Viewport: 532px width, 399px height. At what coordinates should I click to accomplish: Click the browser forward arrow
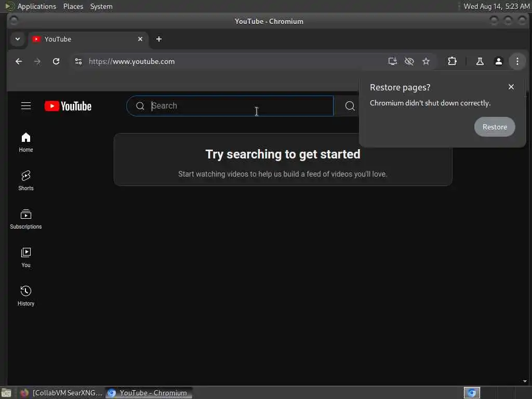(x=37, y=61)
